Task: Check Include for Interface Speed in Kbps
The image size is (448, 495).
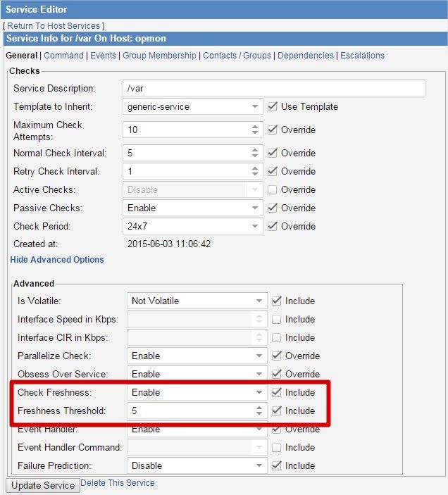Action: coord(277,319)
